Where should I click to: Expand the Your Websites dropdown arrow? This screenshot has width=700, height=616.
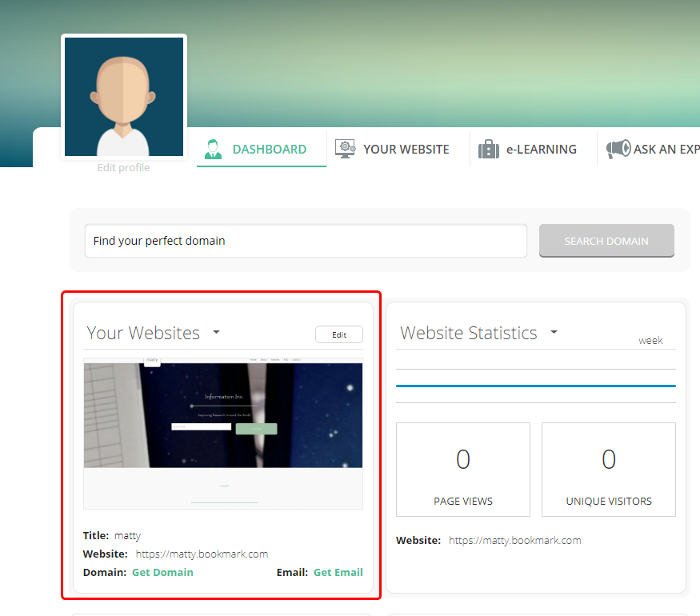pyautogui.click(x=216, y=333)
